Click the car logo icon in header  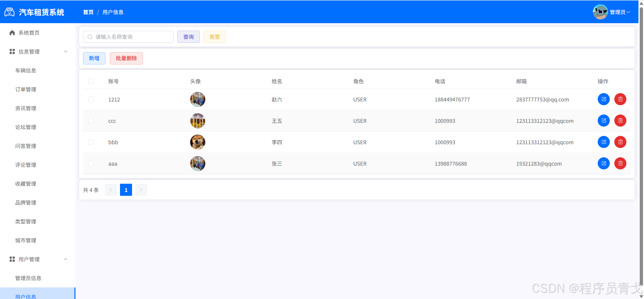10,12
